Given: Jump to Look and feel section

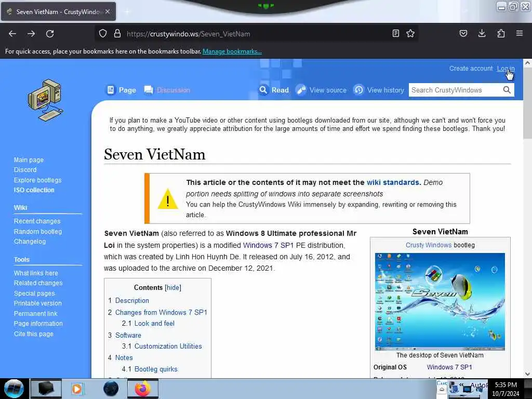Looking at the screenshot, I should (x=154, y=324).
